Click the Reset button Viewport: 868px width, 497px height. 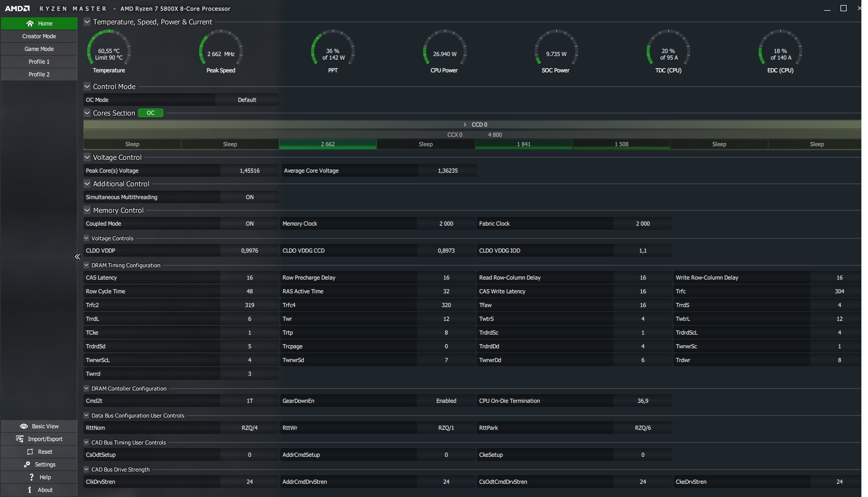click(39, 452)
